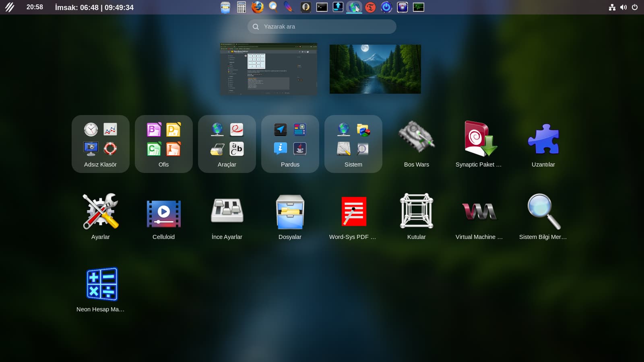The image size is (644, 362).
Task: Click the 'Yazarak ara' search field
Action: pyautogui.click(x=322, y=27)
